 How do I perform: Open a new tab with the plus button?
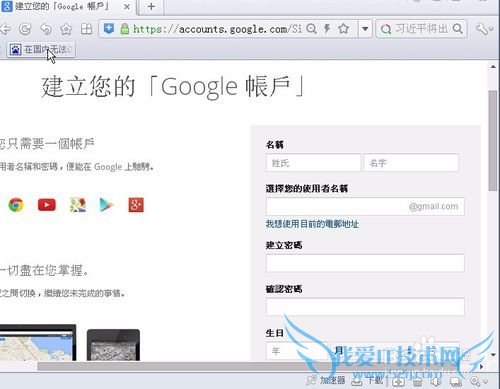[x=151, y=6]
